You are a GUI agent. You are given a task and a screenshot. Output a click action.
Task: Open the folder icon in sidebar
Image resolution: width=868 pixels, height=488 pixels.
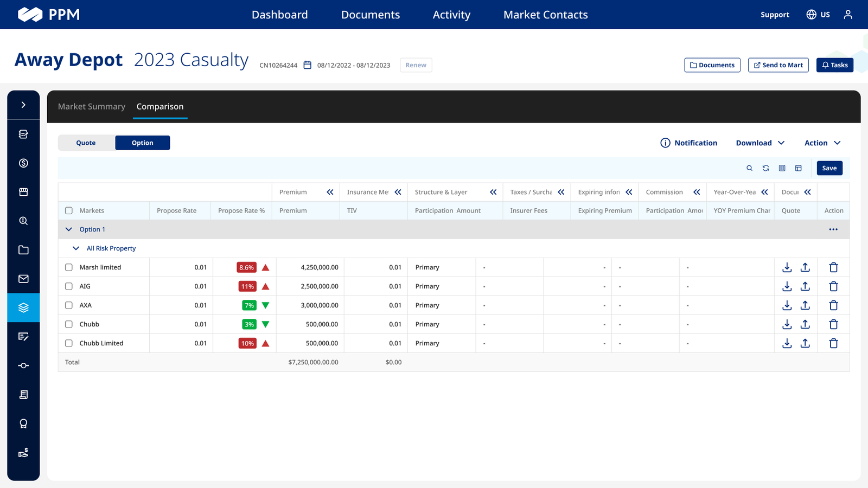(23, 250)
